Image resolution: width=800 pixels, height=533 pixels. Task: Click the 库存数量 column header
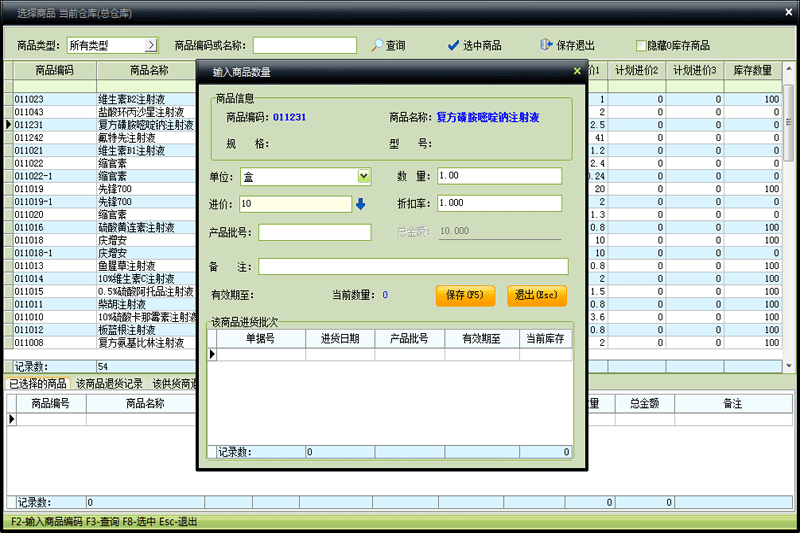point(753,70)
